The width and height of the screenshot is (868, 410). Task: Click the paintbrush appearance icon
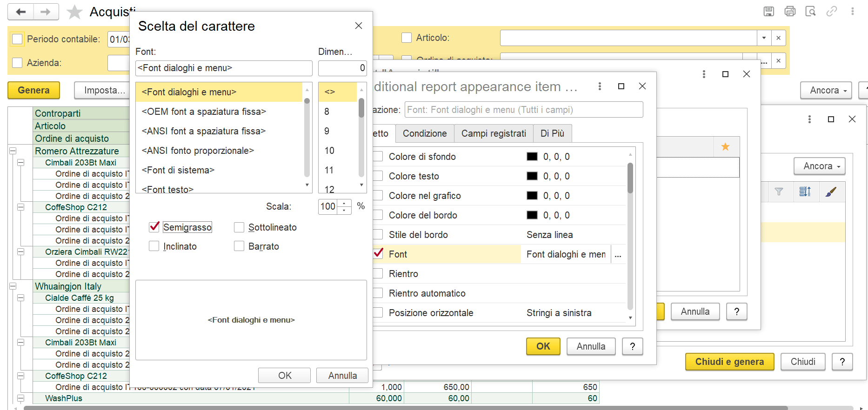tap(831, 192)
